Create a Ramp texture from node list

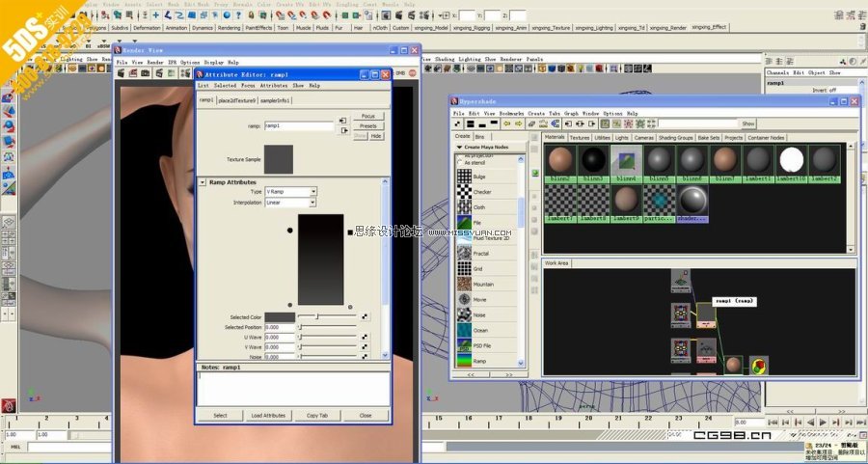464,361
